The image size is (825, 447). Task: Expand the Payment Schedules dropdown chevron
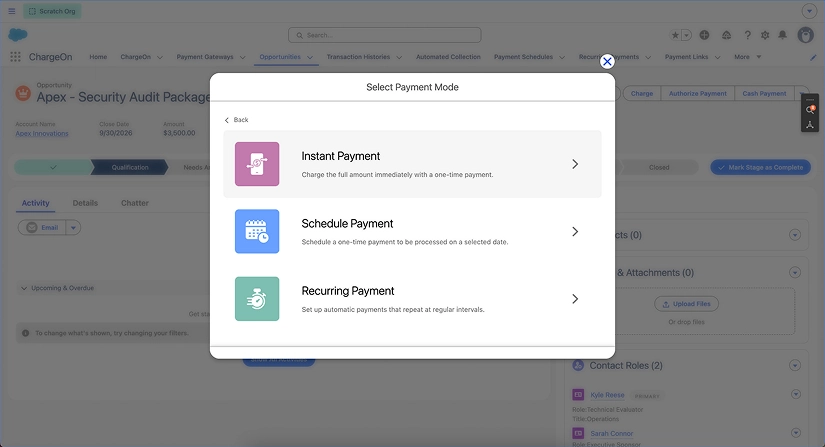point(562,57)
